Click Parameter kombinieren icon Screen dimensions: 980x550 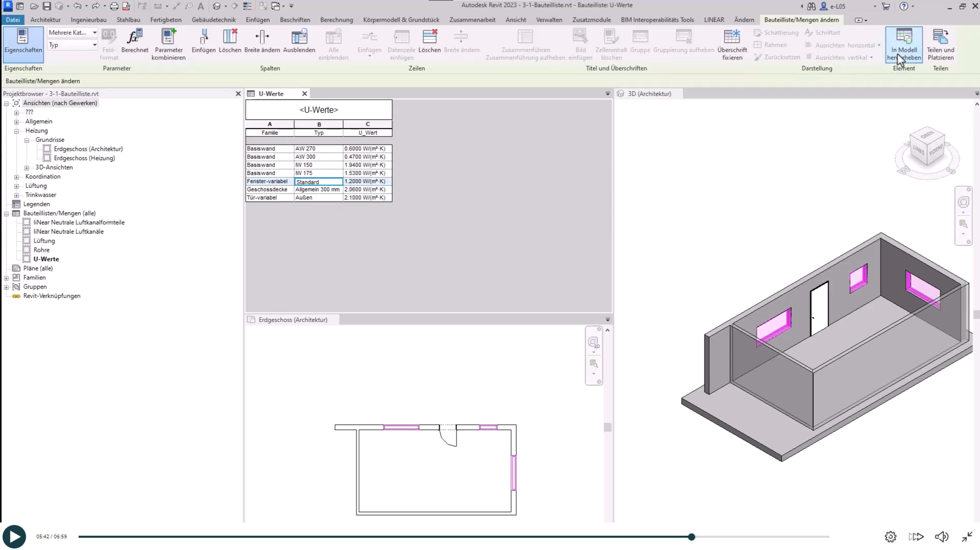pos(168,45)
